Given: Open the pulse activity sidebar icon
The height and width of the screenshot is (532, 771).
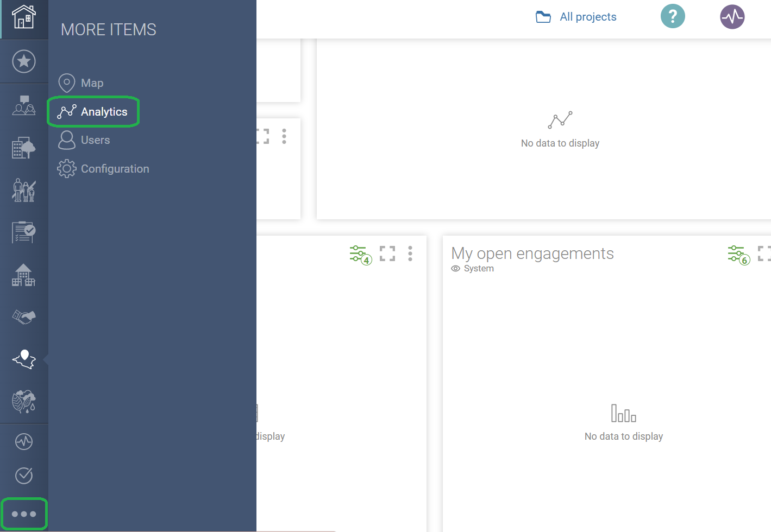Looking at the screenshot, I should (x=24, y=441).
